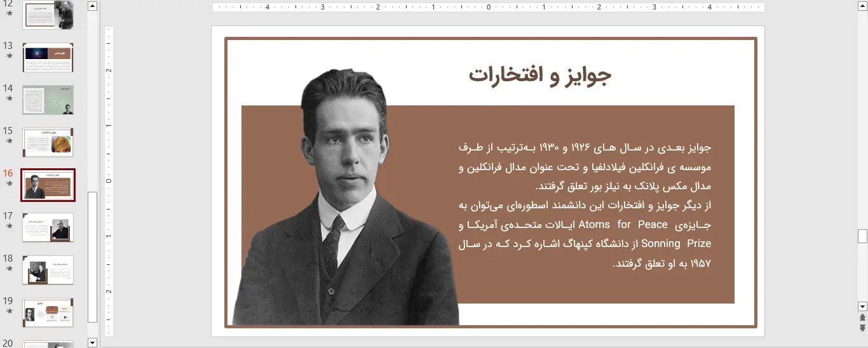Click thumbnail pane scroll up arrow
The height and width of the screenshot is (348, 868).
point(92,6)
